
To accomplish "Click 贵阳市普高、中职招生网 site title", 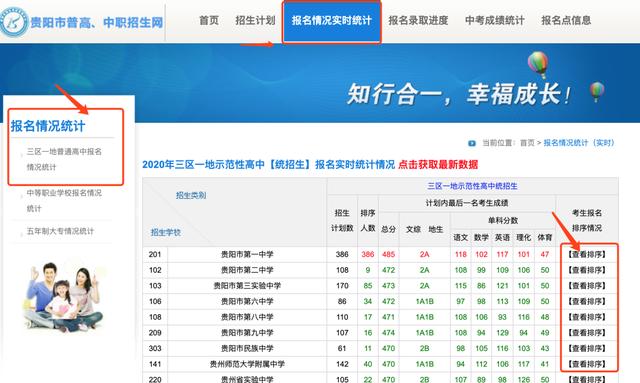I will [97, 22].
